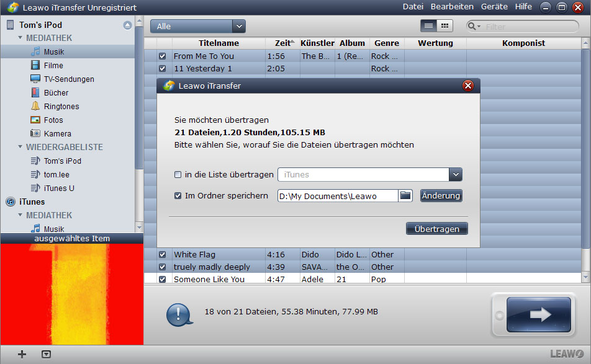Click the large transfer arrow button
The height and width of the screenshot is (364, 591).
[539, 314]
